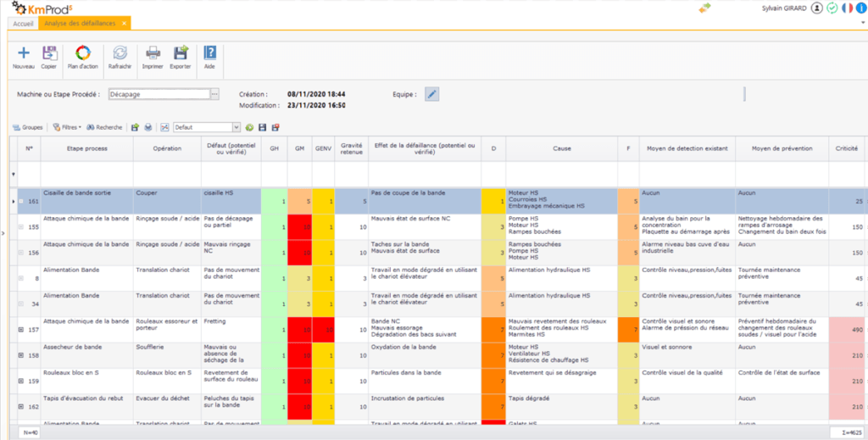Viewport: 868px width, 440px height.
Task: Click the Copier toolbar icon
Action: click(49, 53)
